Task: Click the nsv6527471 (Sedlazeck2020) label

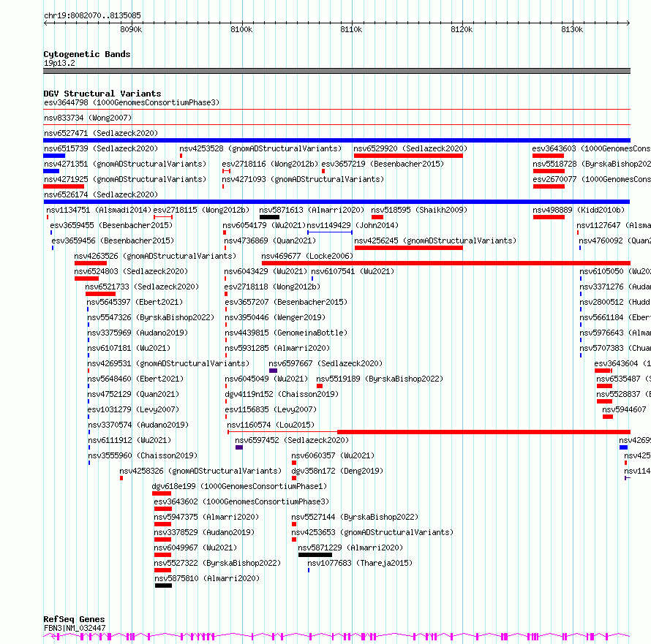Action: 101,133
